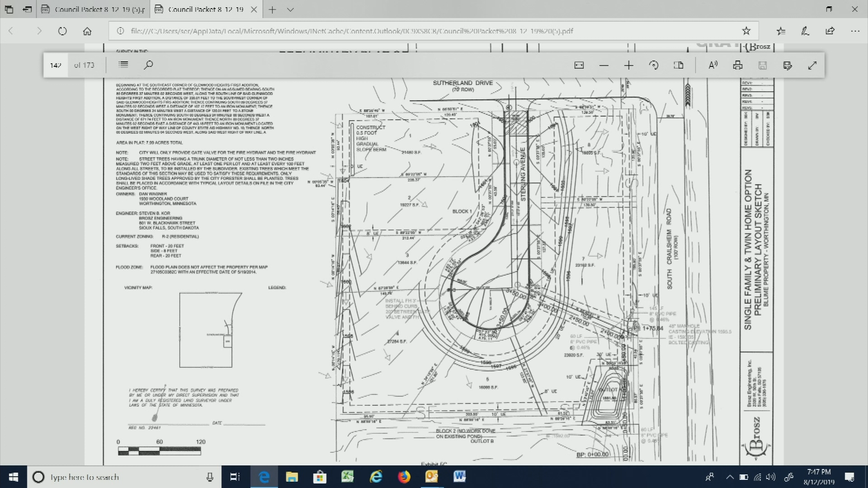Fit PDF page to width

click(579, 66)
